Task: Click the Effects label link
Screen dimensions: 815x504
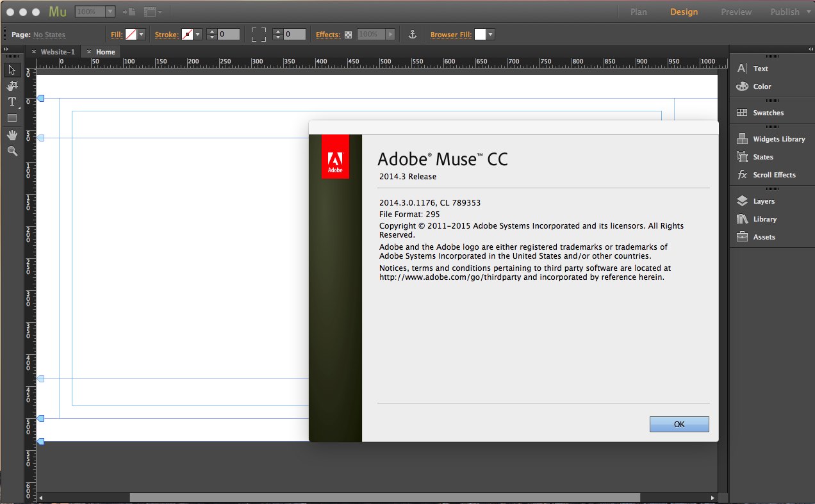Action: click(x=327, y=35)
